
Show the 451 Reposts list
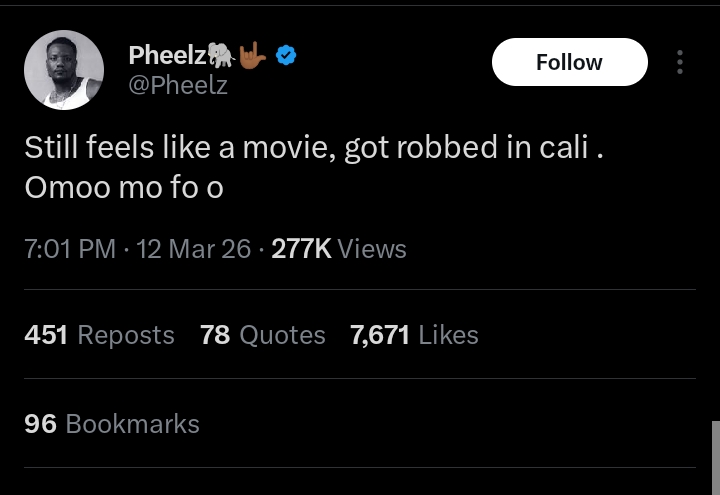[99, 335]
